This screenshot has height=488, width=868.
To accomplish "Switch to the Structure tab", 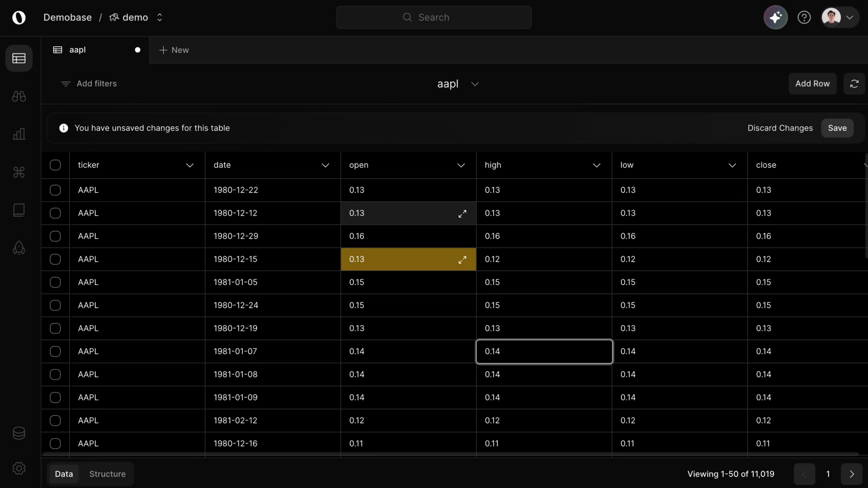I will 107,474.
